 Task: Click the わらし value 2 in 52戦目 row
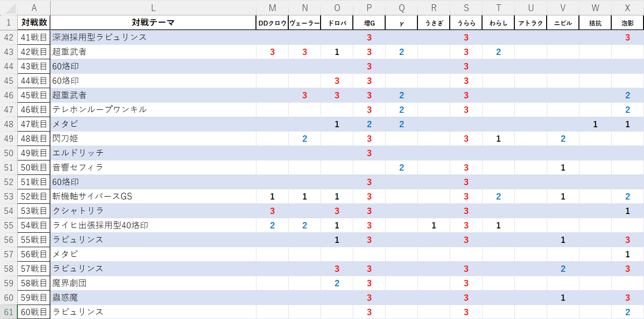tap(498, 196)
